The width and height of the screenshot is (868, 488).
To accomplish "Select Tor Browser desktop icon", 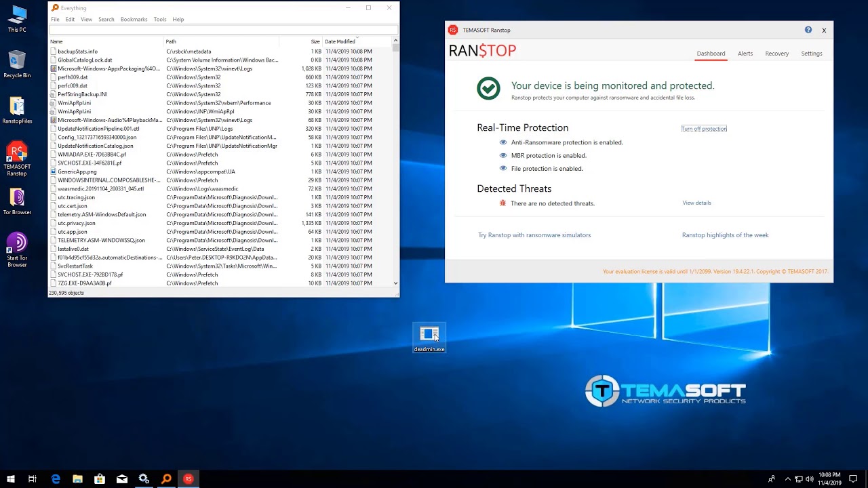I will [17, 201].
